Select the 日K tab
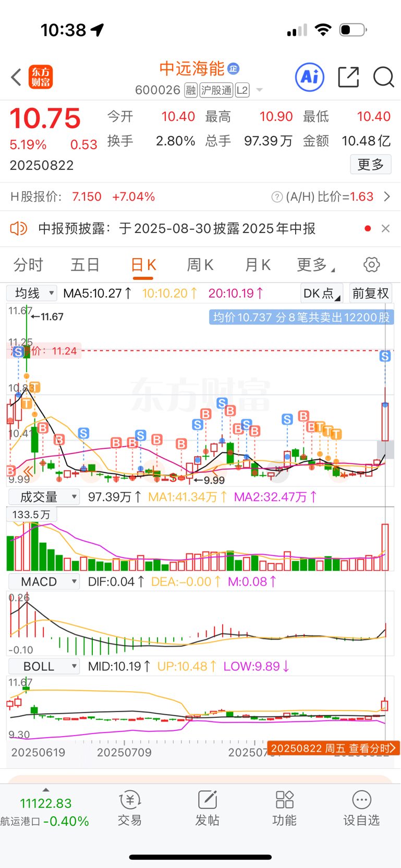401x868 pixels. [143, 265]
